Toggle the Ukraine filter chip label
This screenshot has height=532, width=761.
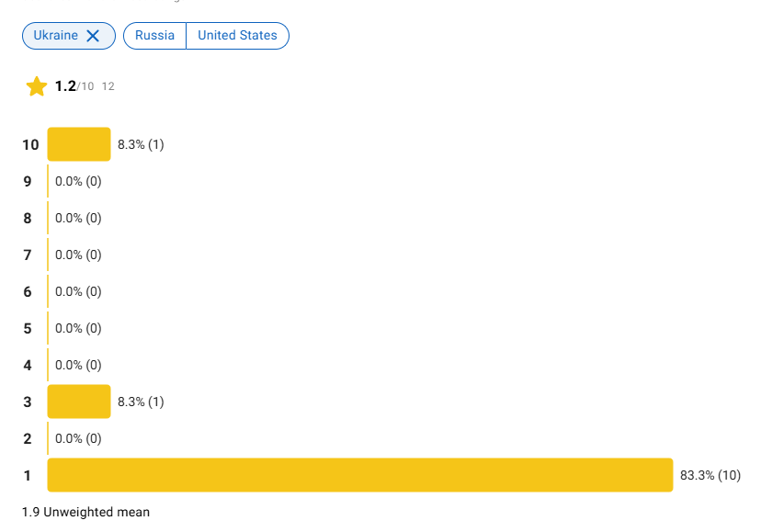coord(55,36)
